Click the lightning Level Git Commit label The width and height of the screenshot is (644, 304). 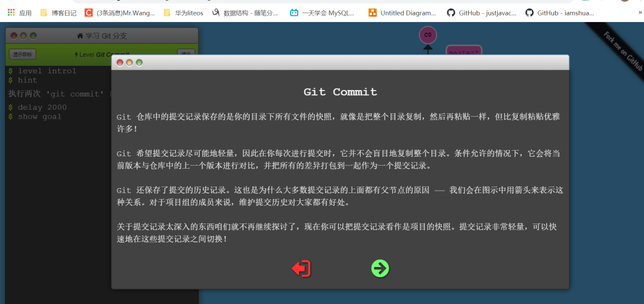point(102,54)
